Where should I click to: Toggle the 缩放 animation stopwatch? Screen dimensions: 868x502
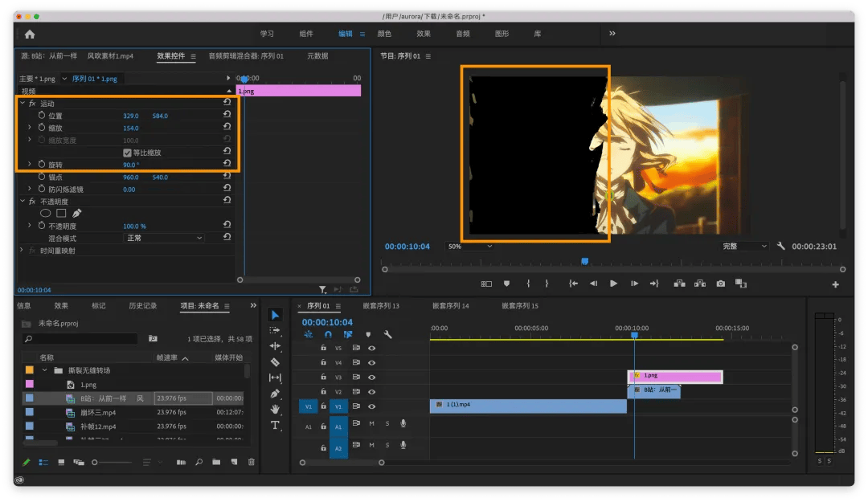tap(42, 127)
